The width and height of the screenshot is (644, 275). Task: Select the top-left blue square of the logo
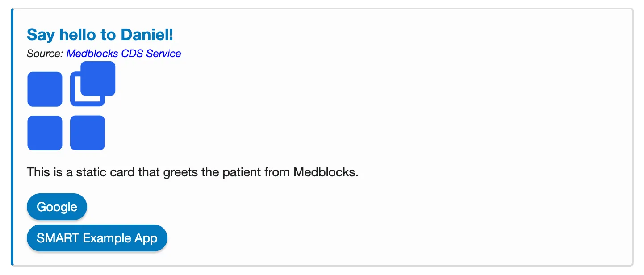[45, 89]
